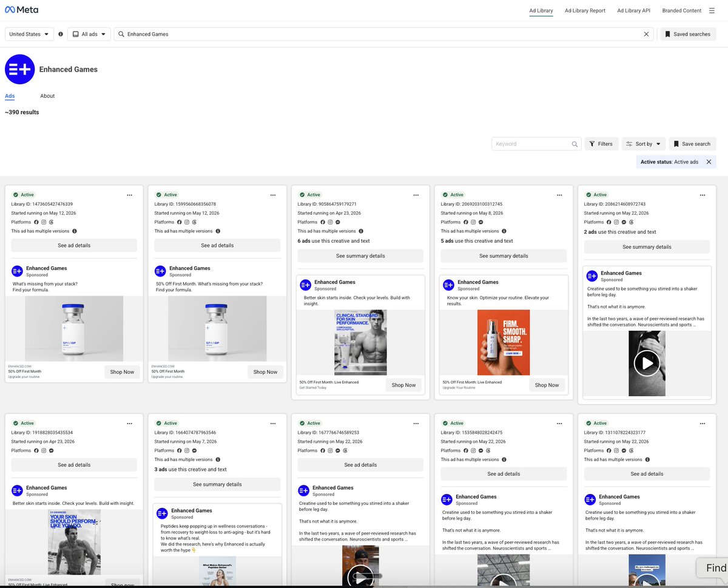This screenshot has height=588, width=728.
Task: Click the '6 ads use this creative and text' line
Action: coord(334,241)
